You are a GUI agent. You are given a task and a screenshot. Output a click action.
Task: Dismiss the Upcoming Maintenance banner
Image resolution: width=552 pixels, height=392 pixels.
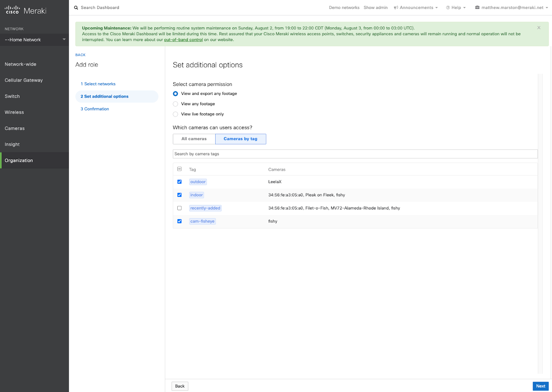pos(539,28)
